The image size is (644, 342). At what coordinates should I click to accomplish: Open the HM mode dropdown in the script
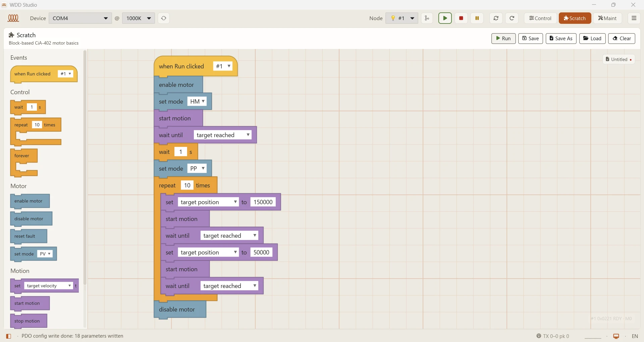point(197,102)
